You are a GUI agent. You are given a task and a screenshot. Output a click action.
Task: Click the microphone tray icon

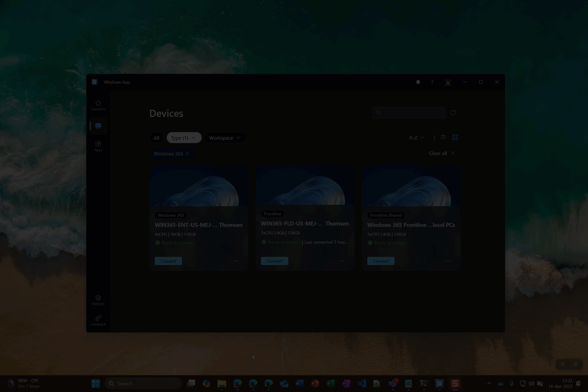[x=512, y=384]
